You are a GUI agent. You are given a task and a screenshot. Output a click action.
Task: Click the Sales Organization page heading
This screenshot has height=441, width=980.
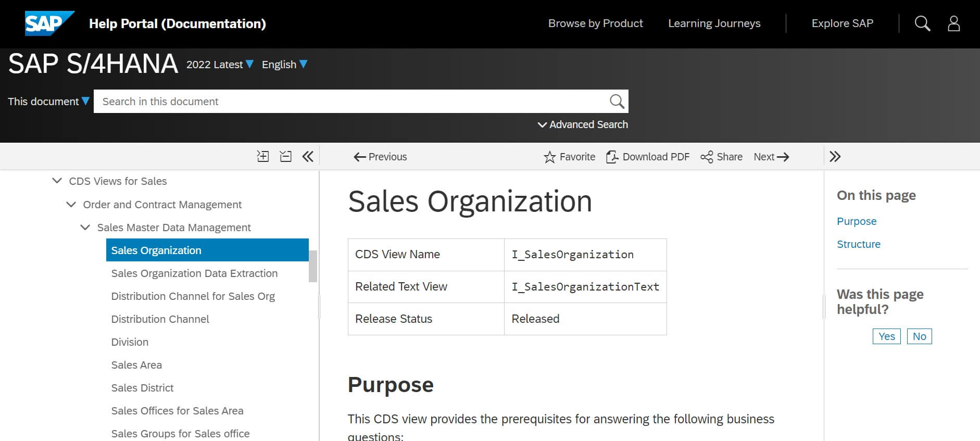click(x=470, y=201)
